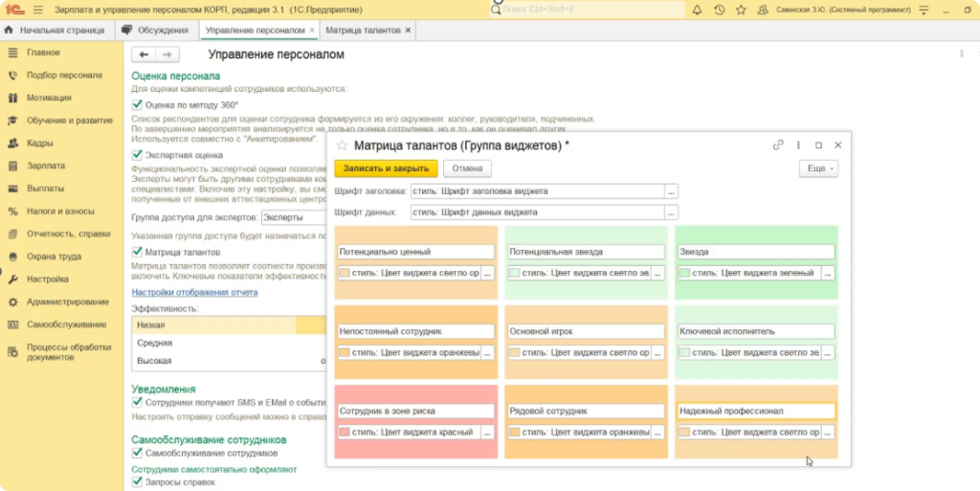Toggle the Матрица талантов checkbox
This screenshot has width=980, height=491.
[x=137, y=253]
